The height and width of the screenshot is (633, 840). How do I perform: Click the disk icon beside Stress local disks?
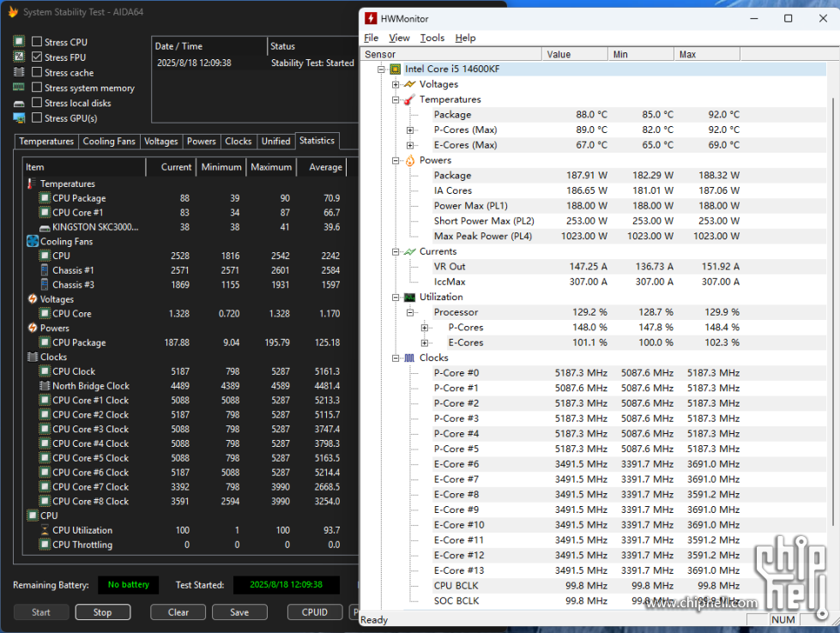coord(19,104)
